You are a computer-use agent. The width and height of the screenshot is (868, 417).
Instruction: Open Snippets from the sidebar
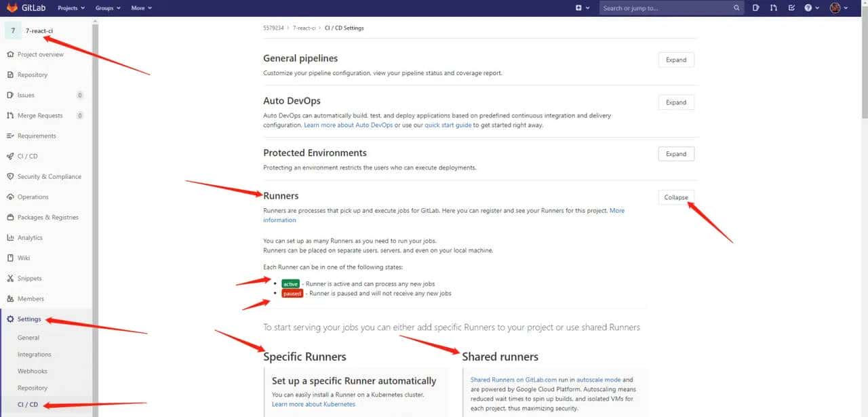point(28,278)
